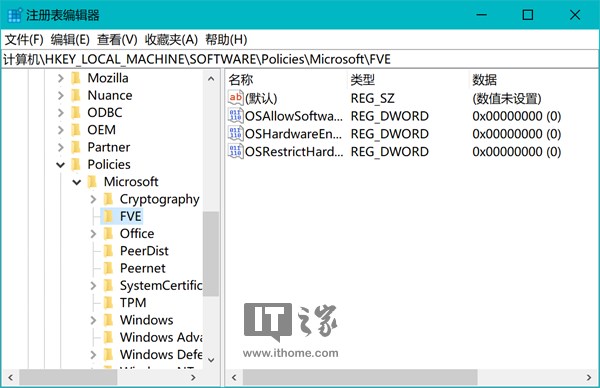Click the Peernet folder icon
The width and height of the screenshot is (600, 388).
109,268
